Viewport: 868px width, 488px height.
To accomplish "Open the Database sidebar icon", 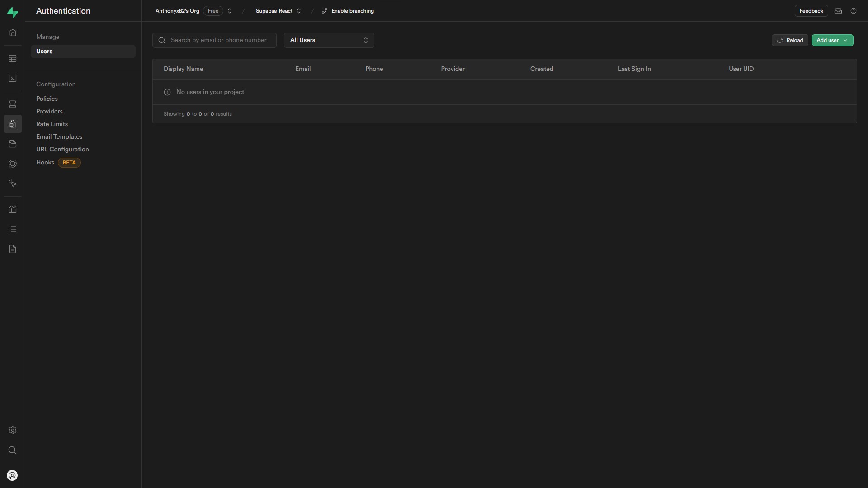I will [x=13, y=104].
